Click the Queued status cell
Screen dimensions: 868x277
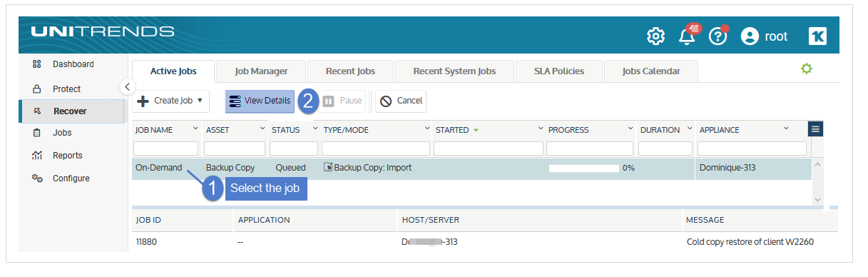(290, 168)
